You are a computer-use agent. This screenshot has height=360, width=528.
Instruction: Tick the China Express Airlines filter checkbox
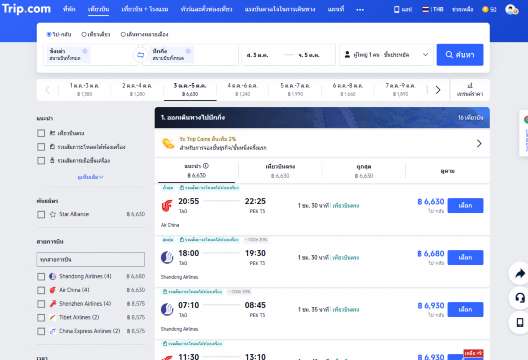(41, 331)
